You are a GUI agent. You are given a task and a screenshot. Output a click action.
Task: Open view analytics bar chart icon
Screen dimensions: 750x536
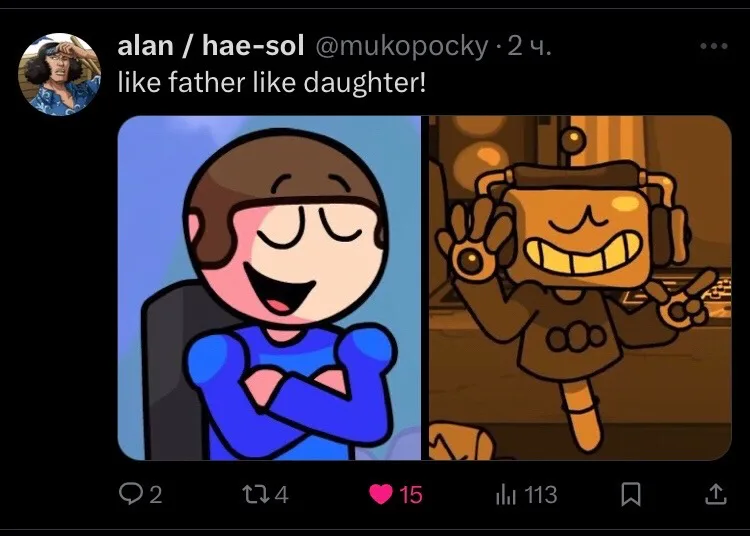506,494
